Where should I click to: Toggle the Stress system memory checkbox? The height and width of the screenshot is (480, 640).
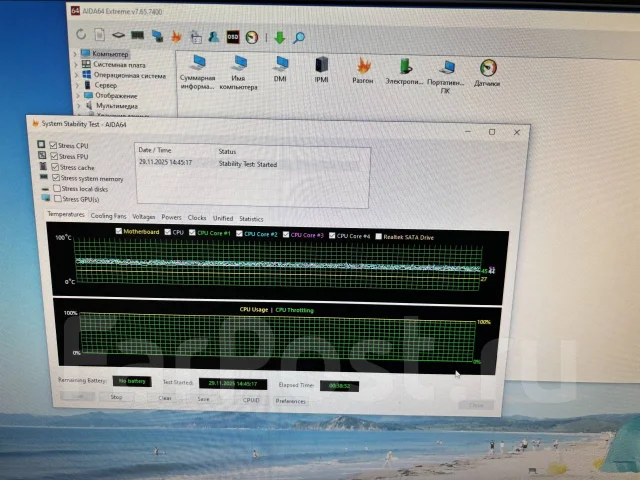(56, 178)
